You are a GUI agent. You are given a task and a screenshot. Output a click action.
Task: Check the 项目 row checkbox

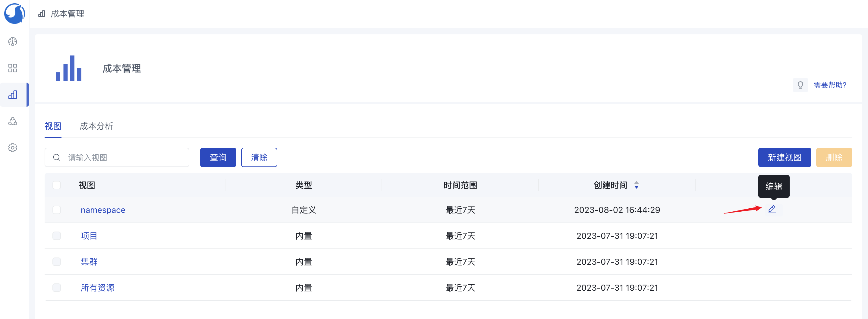click(57, 236)
